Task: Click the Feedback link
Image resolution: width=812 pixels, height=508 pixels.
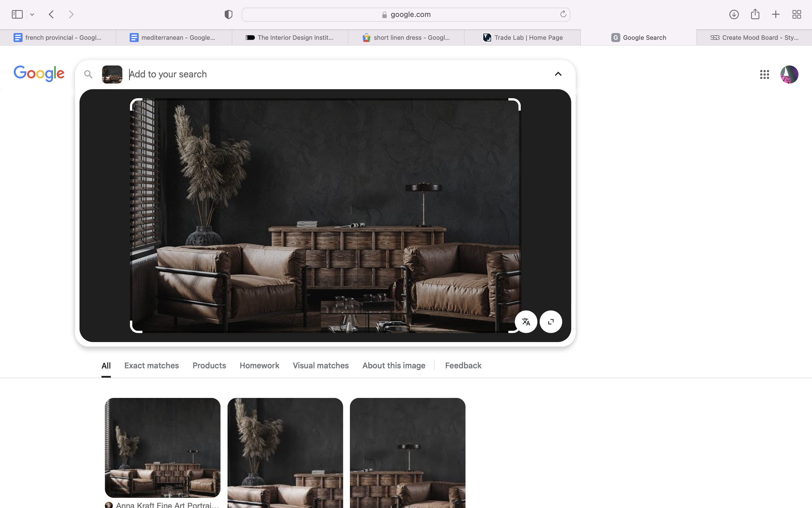Action: click(463, 365)
